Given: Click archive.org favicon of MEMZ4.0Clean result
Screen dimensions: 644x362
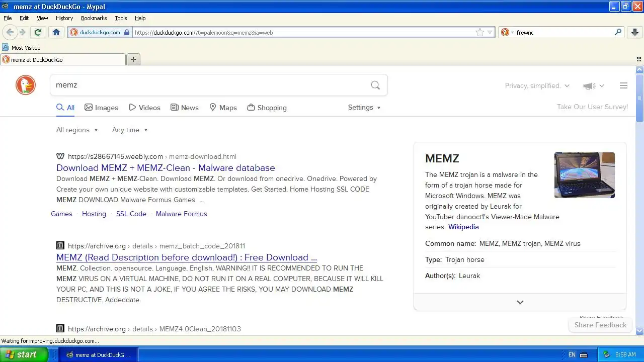Looking at the screenshot, I should (60, 328).
